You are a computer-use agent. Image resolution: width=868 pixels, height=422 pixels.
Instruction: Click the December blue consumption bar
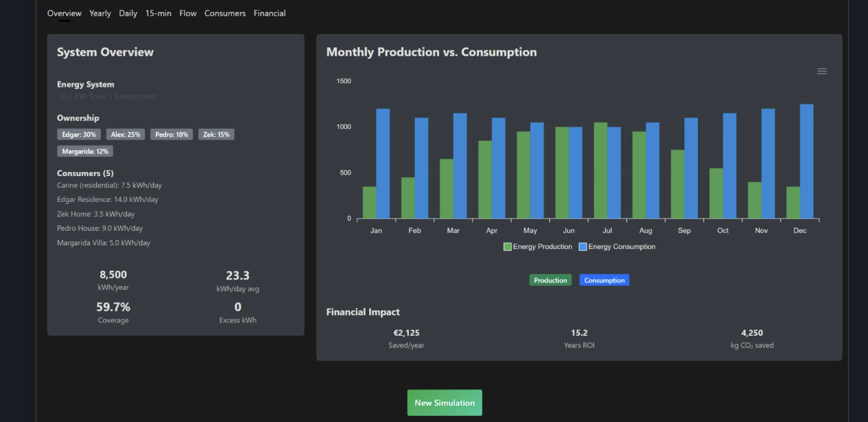click(807, 161)
